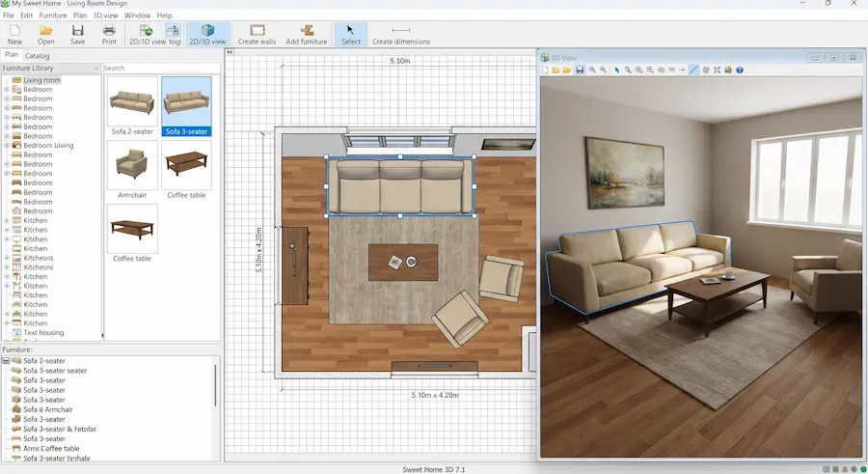868x474 pixels.
Task: Click the '5.10m' dimension label above plan
Action: 399,61
